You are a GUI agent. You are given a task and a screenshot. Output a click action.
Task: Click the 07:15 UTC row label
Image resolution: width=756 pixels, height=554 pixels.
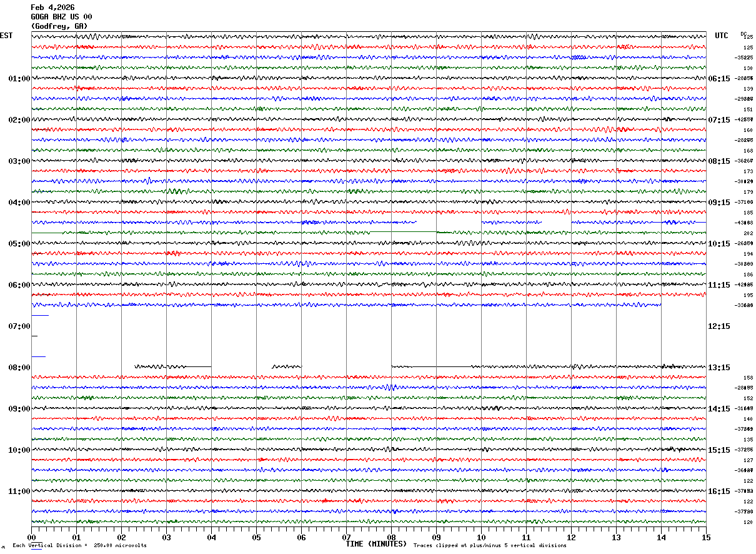(x=719, y=120)
